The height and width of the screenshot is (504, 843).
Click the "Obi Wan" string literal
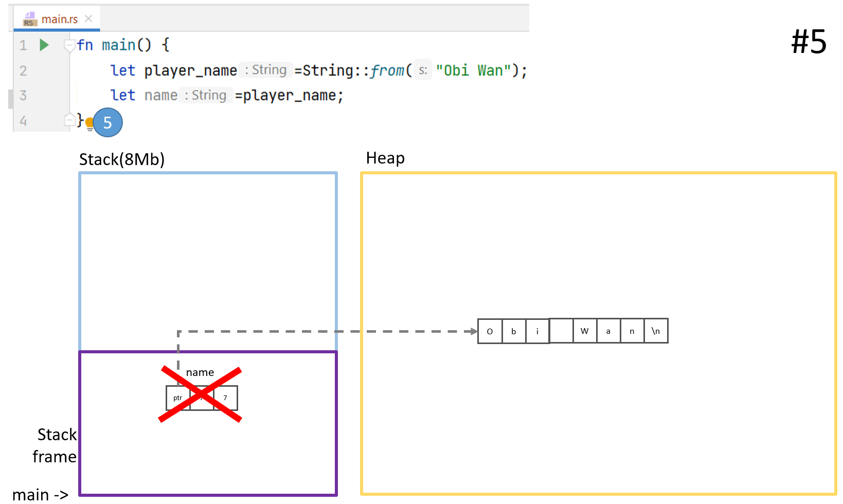pos(473,70)
